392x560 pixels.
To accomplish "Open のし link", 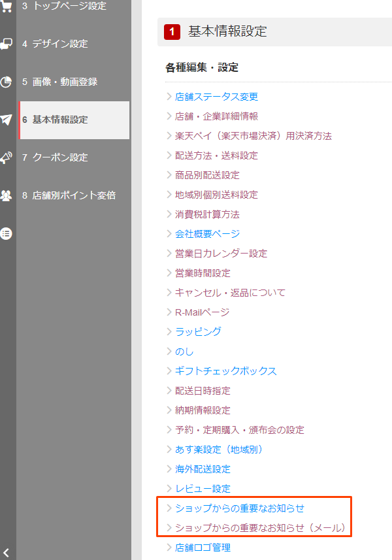I will (x=184, y=352).
